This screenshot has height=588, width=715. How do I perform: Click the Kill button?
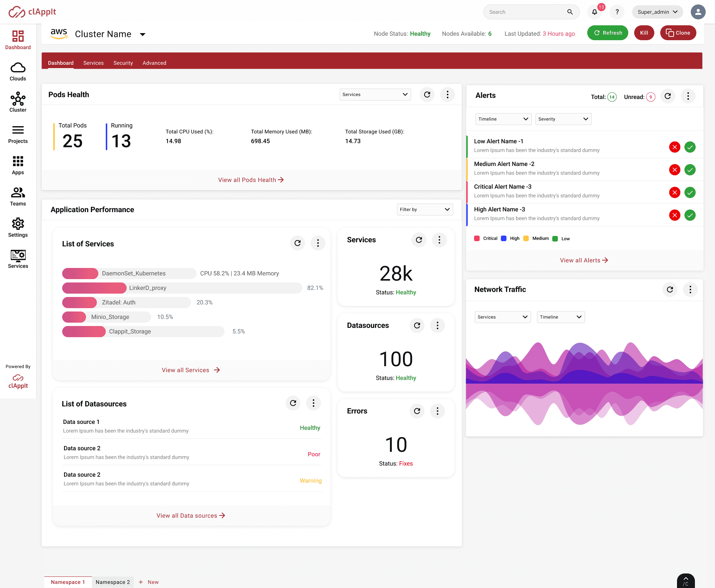(644, 33)
